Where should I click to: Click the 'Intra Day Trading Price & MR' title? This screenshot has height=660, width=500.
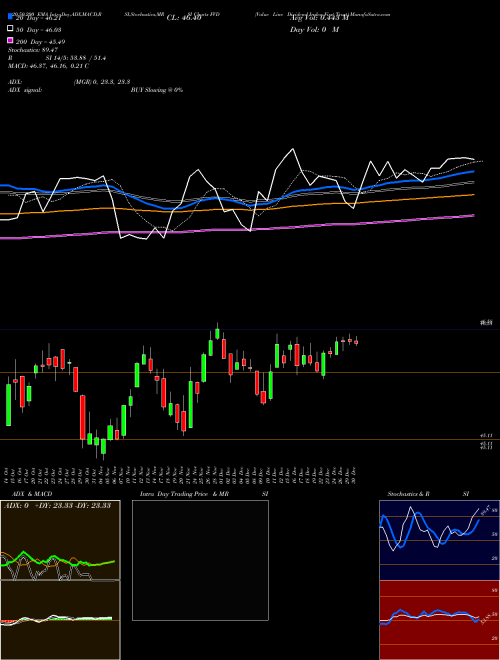[x=184, y=494]
